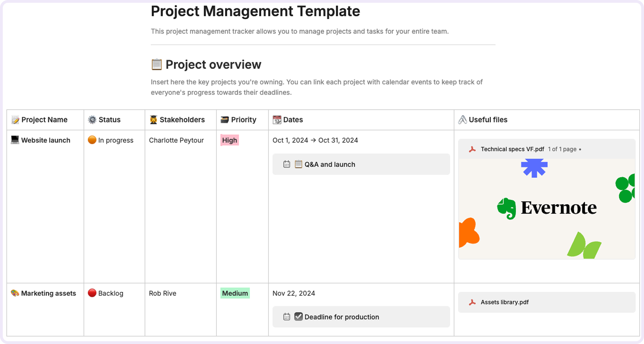Image resolution: width=644 pixels, height=344 pixels.
Task: Open the Assets library.pdf attachment
Action: click(x=505, y=302)
